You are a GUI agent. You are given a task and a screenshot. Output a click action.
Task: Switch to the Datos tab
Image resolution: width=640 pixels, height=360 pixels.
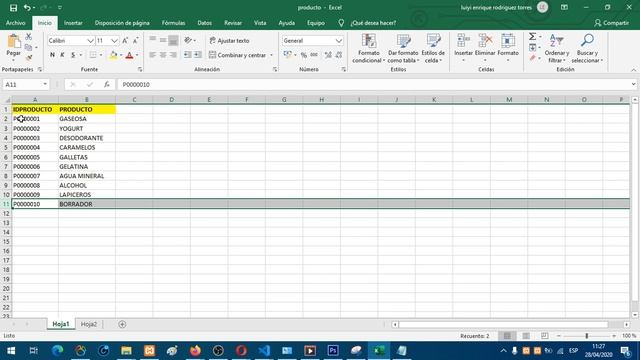click(204, 23)
